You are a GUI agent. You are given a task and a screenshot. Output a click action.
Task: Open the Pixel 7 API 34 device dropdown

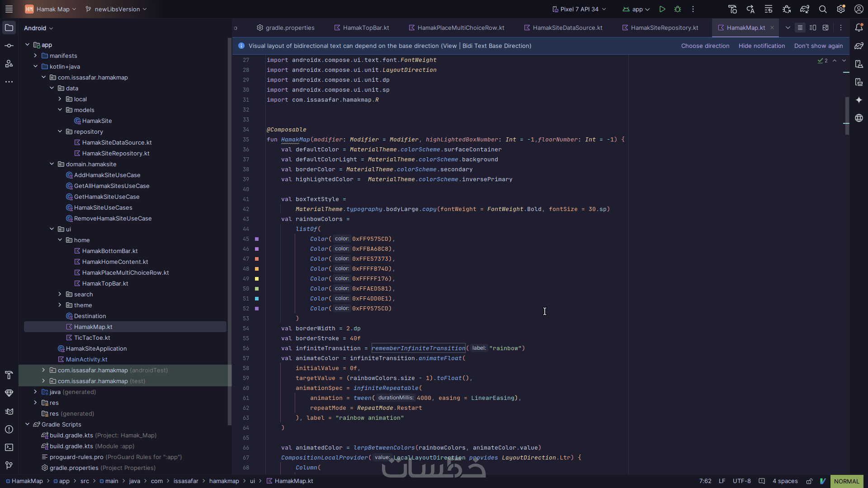[x=579, y=9]
